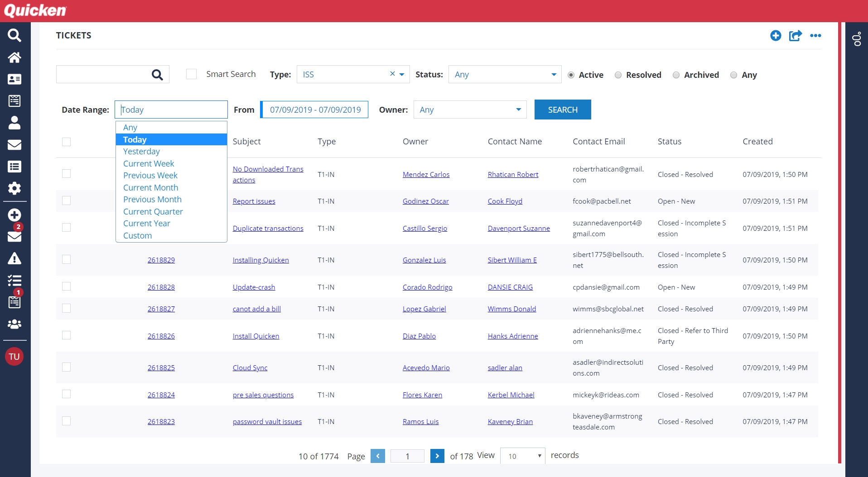The height and width of the screenshot is (477, 868).
Task: Click the From date range field
Action: tap(315, 110)
